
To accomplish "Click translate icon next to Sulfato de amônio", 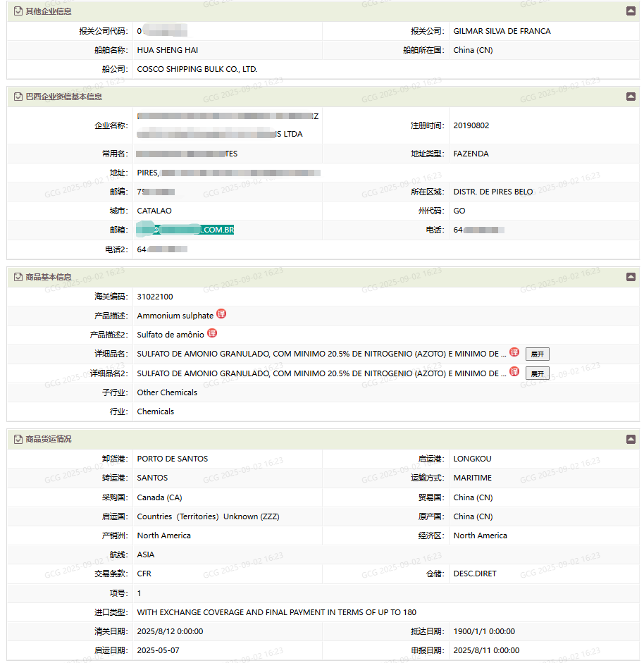I will (x=212, y=333).
